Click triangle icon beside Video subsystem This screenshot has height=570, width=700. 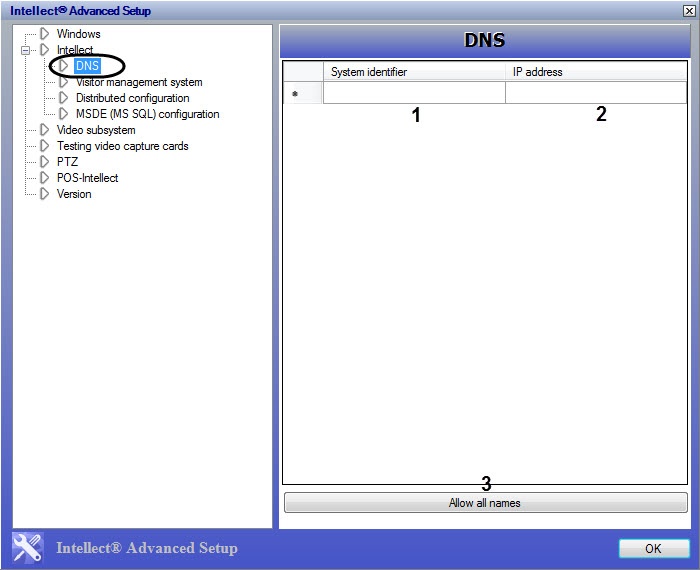point(44,130)
